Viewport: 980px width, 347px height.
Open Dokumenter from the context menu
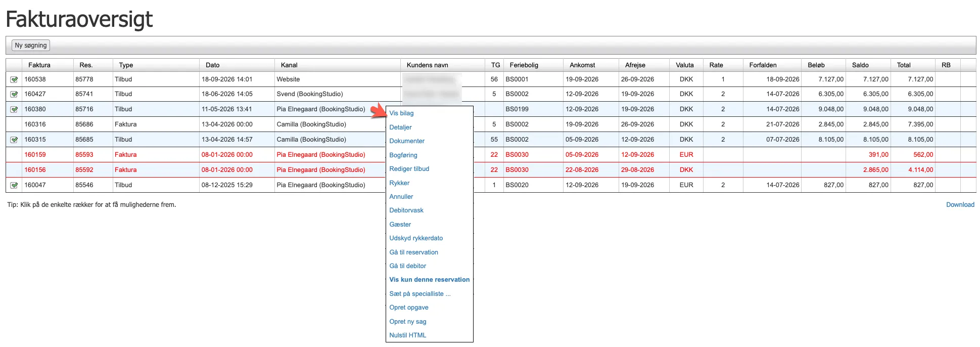(x=407, y=141)
